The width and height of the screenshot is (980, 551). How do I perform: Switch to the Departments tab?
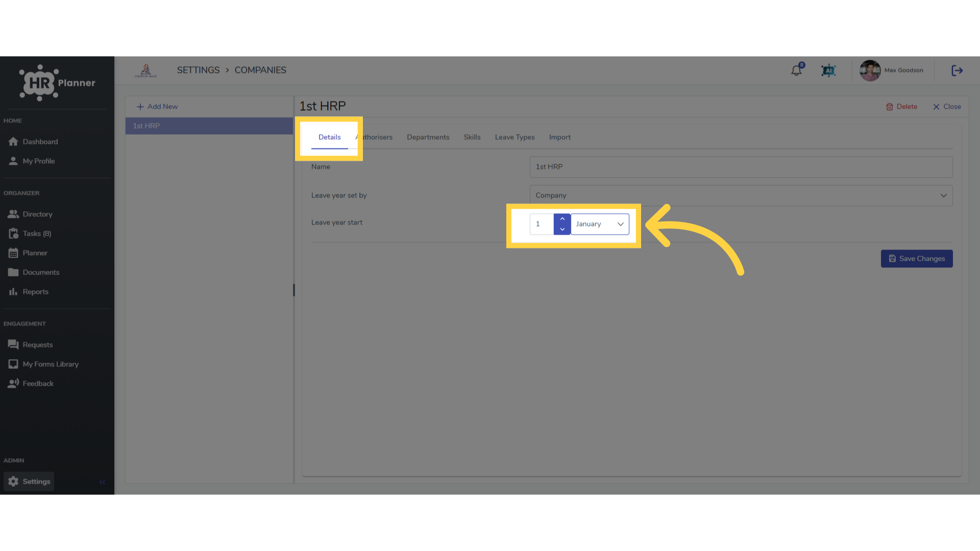(x=428, y=137)
